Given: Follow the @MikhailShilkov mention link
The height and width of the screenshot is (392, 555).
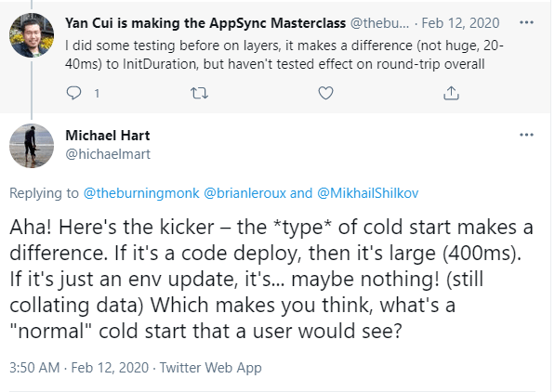Looking at the screenshot, I should point(368,193).
